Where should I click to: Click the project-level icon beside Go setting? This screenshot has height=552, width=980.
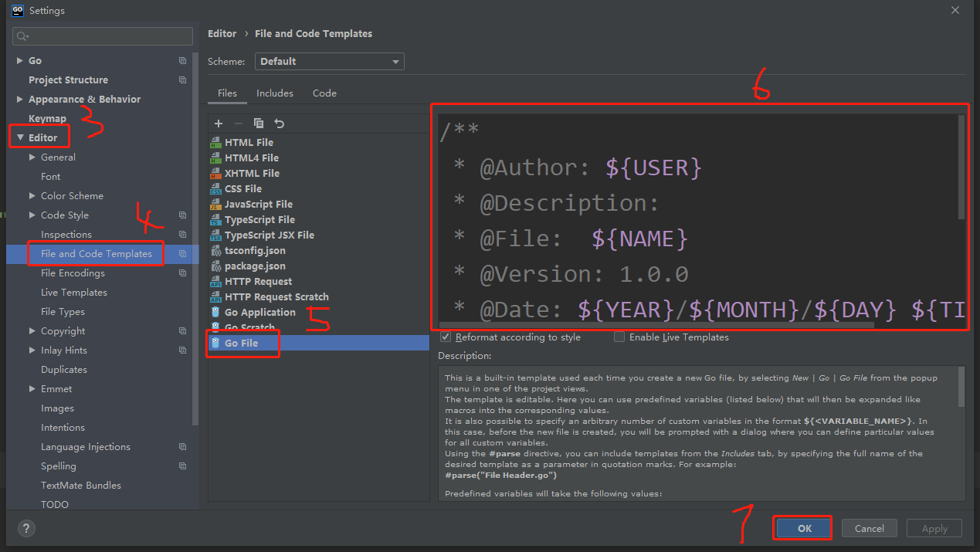pyautogui.click(x=183, y=60)
